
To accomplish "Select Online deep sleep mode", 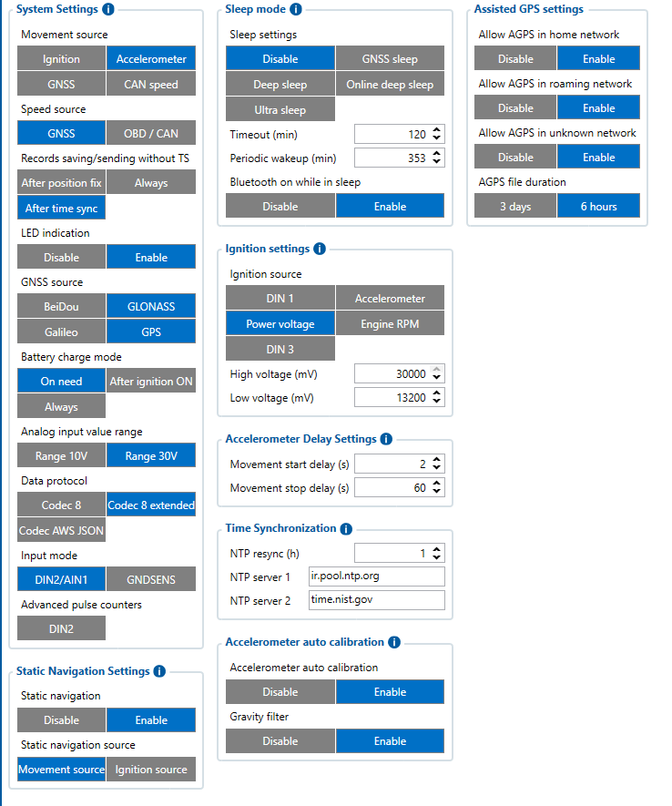I will coord(390,84).
